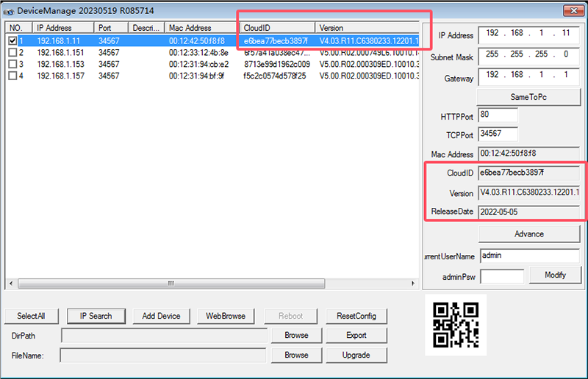Sort by the Mac Address column header

coord(201,28)
